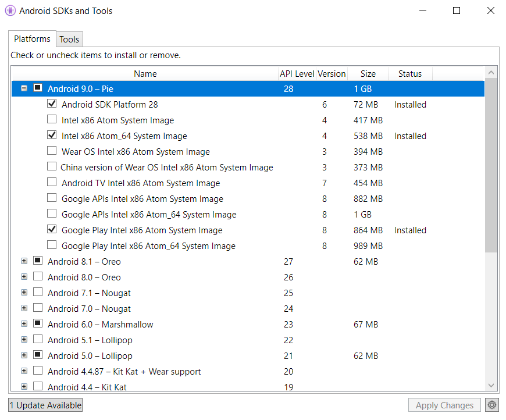Image resolution: width=506 pixels, height=420 pixels.
Task: Switch to the Tools tab
Action: coord(69,40)
